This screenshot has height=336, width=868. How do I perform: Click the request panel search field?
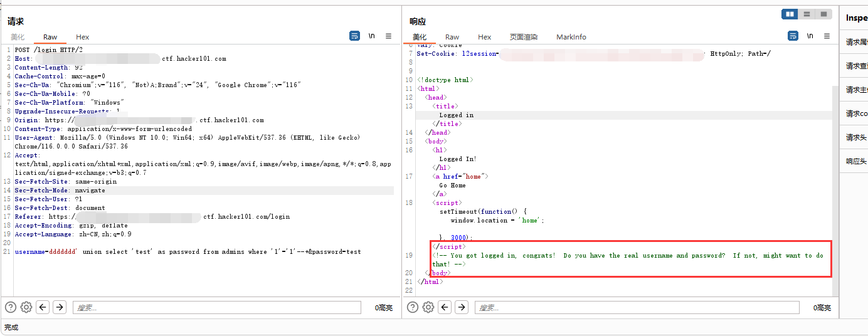coord(217,307)
